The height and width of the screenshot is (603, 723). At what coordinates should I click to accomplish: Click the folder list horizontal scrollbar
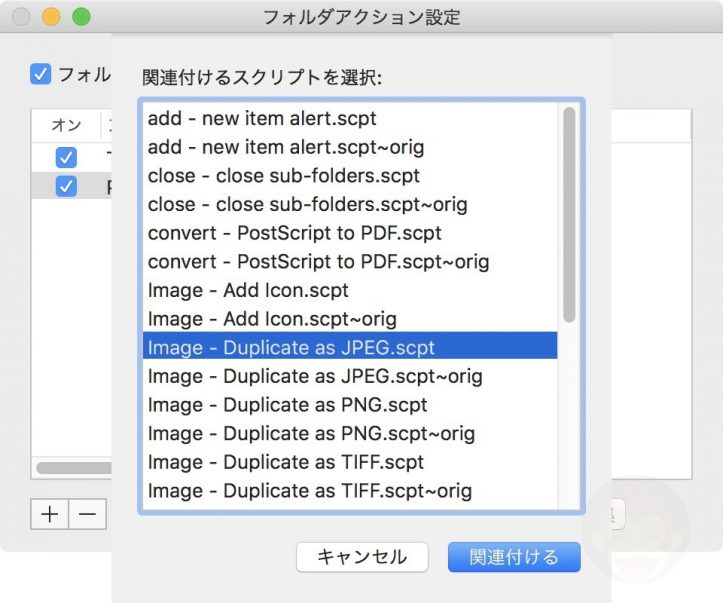pyautogui.click(x=74, y=468)
